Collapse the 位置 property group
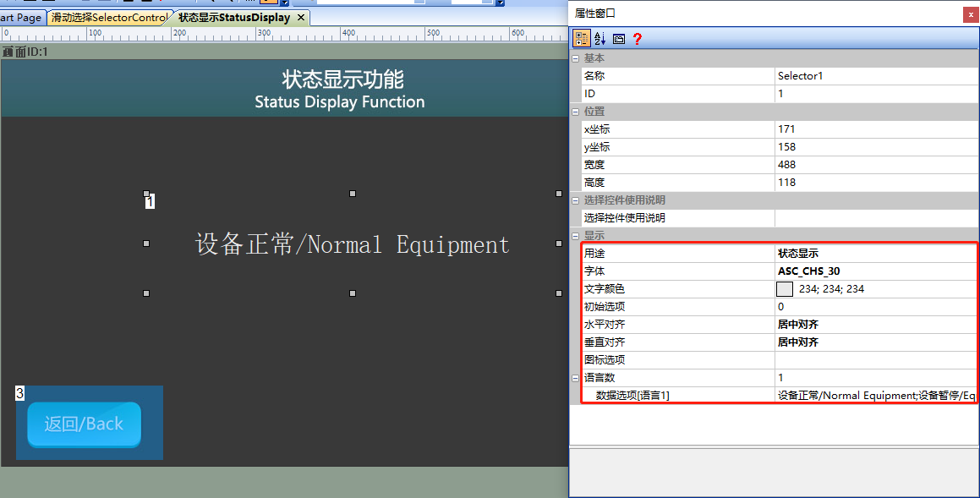Image resolution: width=980 pixels, height=498 pixels. pos(576,112)
